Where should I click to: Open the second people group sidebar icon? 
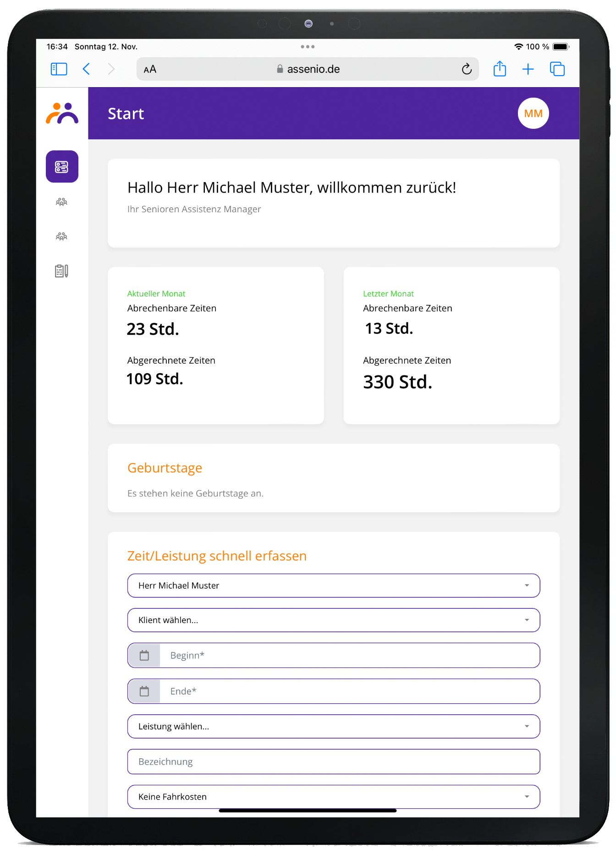coord(61,237)
